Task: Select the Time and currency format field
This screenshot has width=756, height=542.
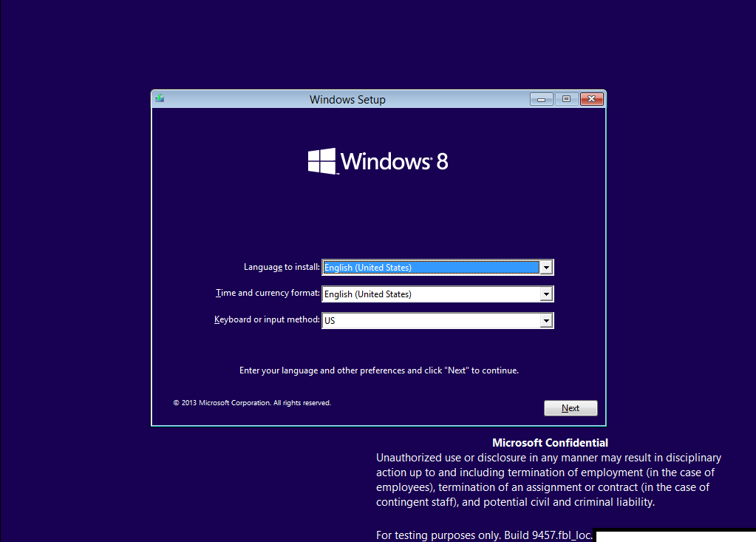Action: (437, 294)
